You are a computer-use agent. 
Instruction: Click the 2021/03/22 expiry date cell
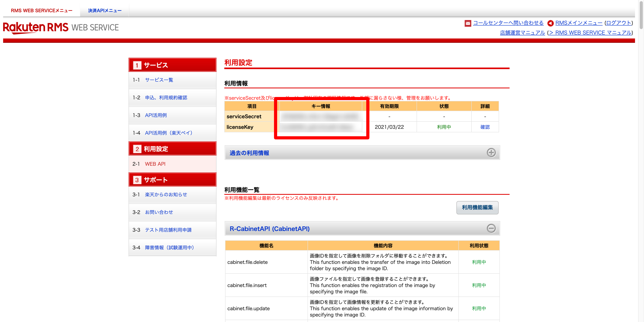(x=389, y=127)
